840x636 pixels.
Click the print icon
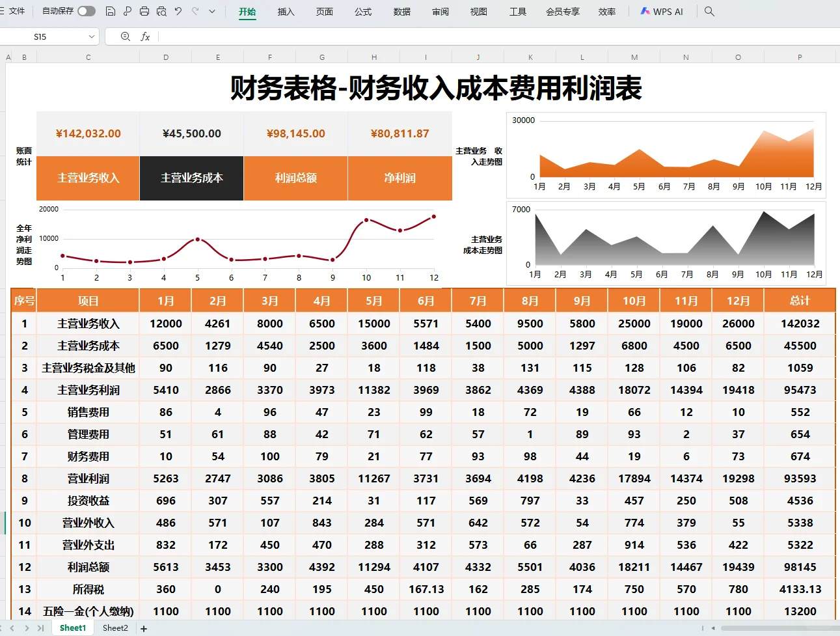pyautogui.click(x=144, y=11)
